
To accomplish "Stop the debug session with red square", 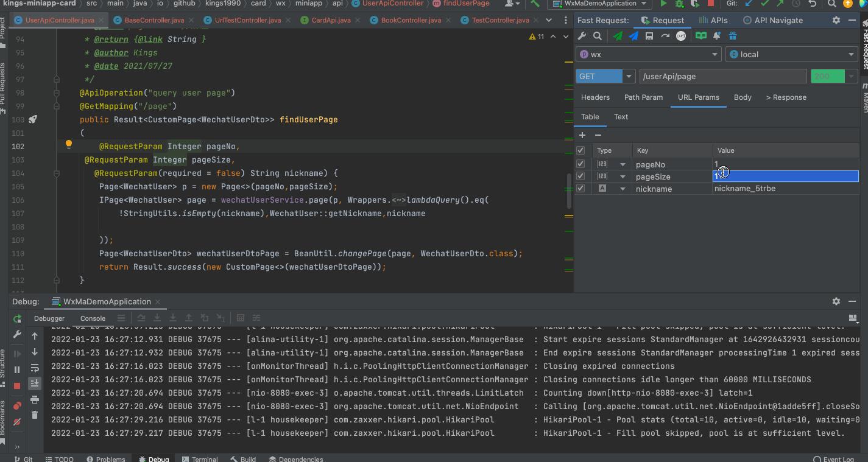I will click(17, 385).
